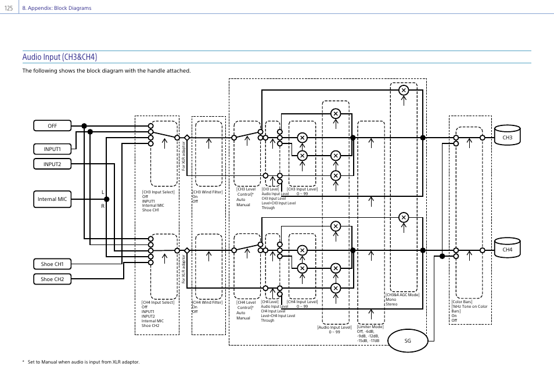The width and height of the screenshot is (554, 392).
Task: Click the junction dot right of Internal MIC
Action: click(x=107, y=199)
